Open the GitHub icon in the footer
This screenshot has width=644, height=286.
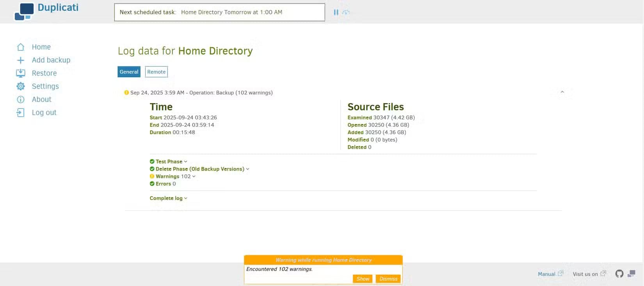click(x=619, y=274)
